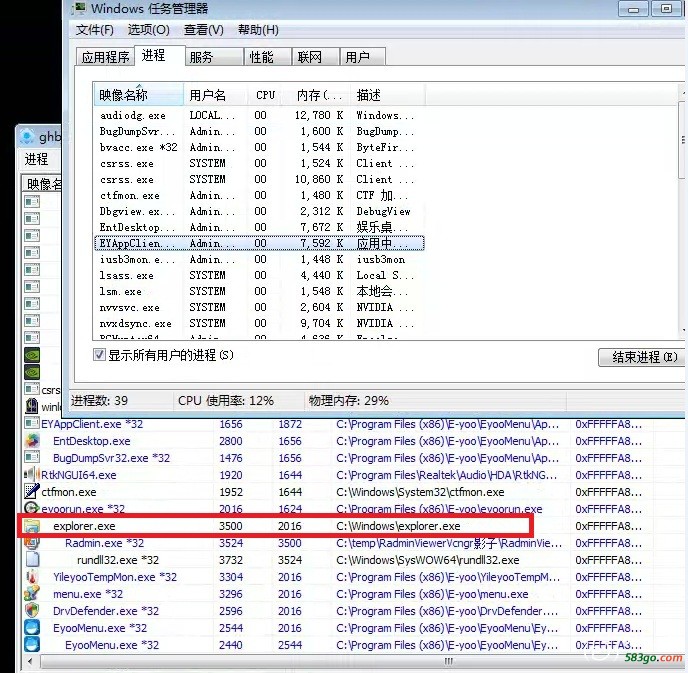Viewport: 688px width, 673px height.
Task: Click the winlogon icon in background window
Action: pyautogui.click(x=32, y=406)
